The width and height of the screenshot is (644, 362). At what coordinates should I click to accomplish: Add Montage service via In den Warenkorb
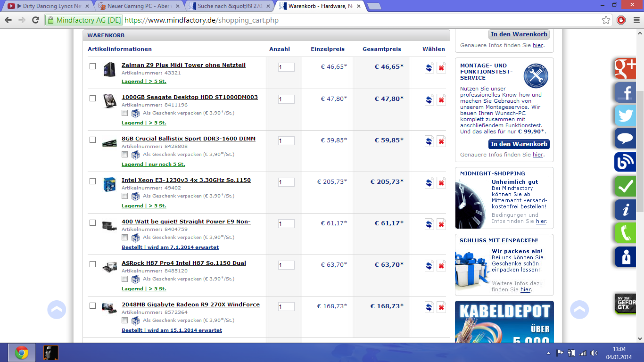pyautogui.click(x=519, y=144)
